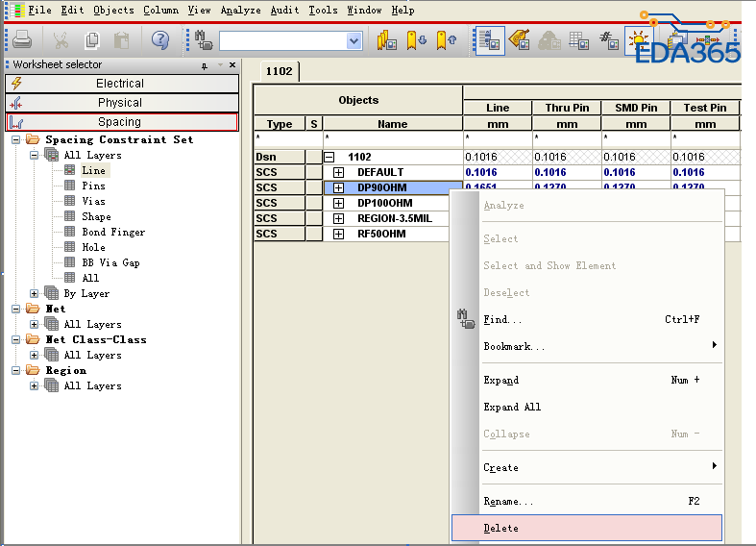The width and height of the screenshot is (756, 546).
Task: Switch to the Physical worksheet section
Action: pyautogui.click(x=120, y=103)
